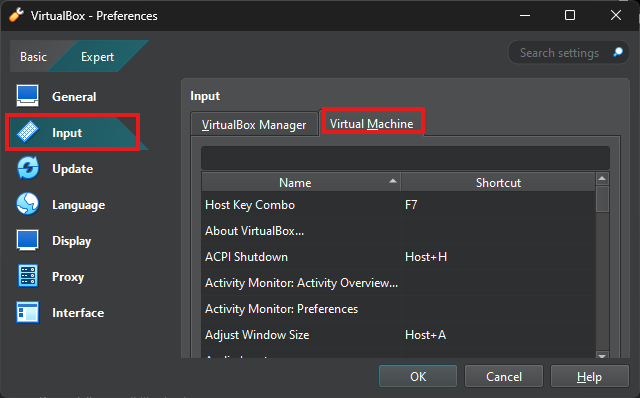Click the Proxy server icon
Viewport: 640px width, 398px height.
28,276
